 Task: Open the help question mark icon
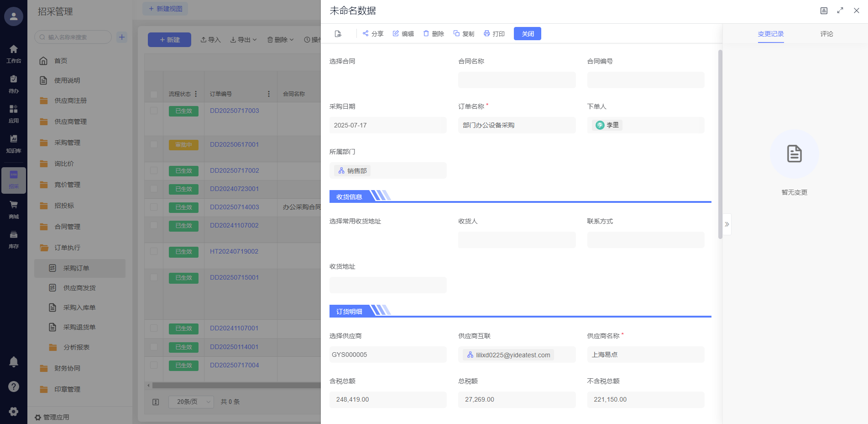14,387
